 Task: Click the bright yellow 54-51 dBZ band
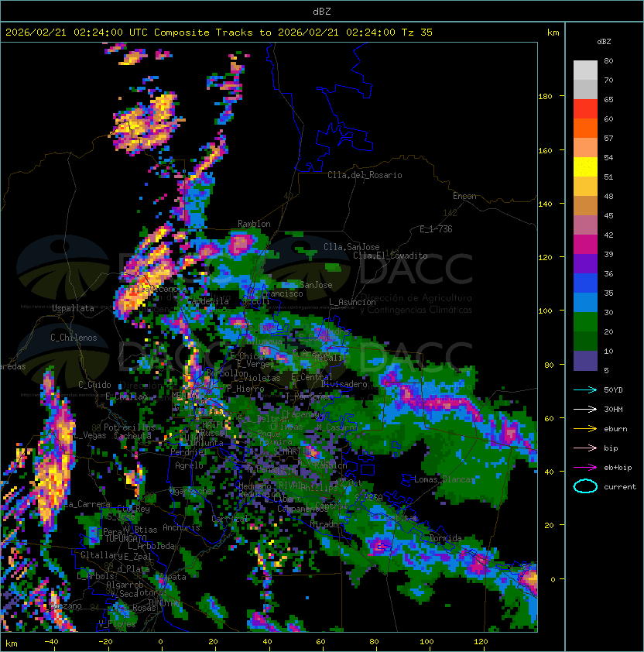(x=585, y=166)
